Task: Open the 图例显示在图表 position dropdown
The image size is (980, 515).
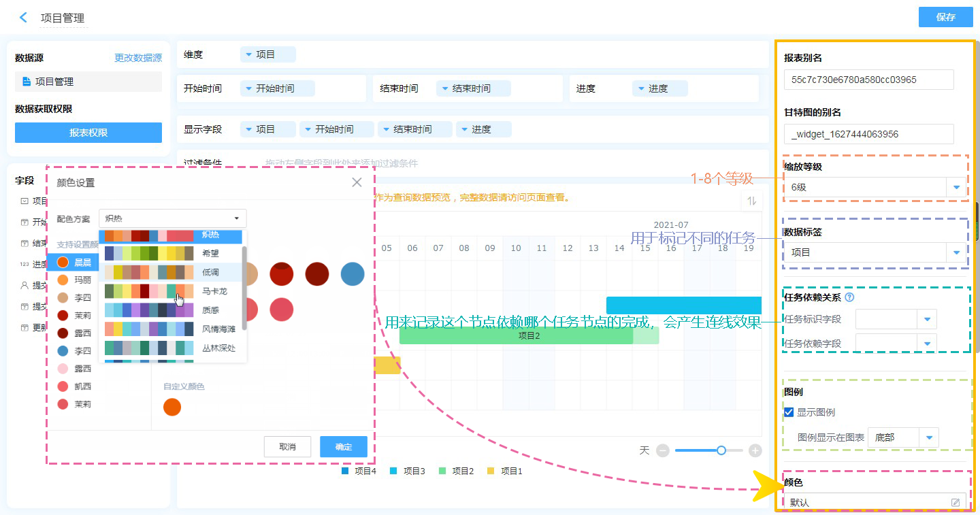Action: (x=928, y=437)
